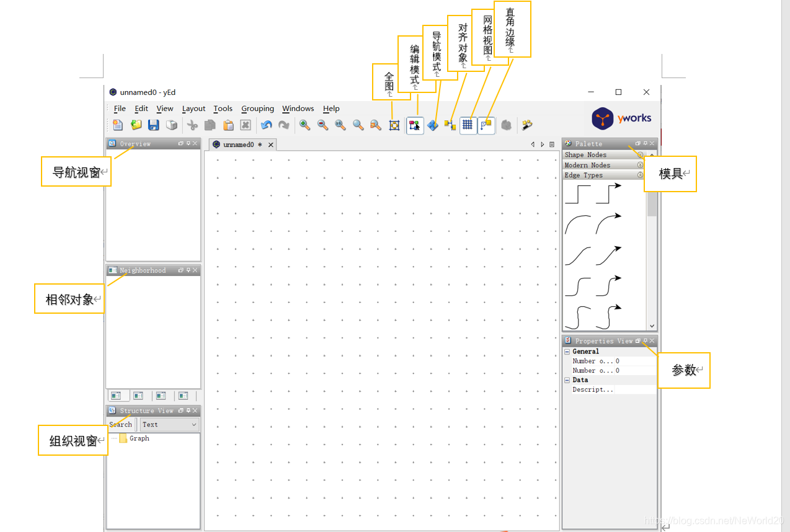Open the View menu
The width and height of the screenshot is (790, 532).
coord(165,109)
